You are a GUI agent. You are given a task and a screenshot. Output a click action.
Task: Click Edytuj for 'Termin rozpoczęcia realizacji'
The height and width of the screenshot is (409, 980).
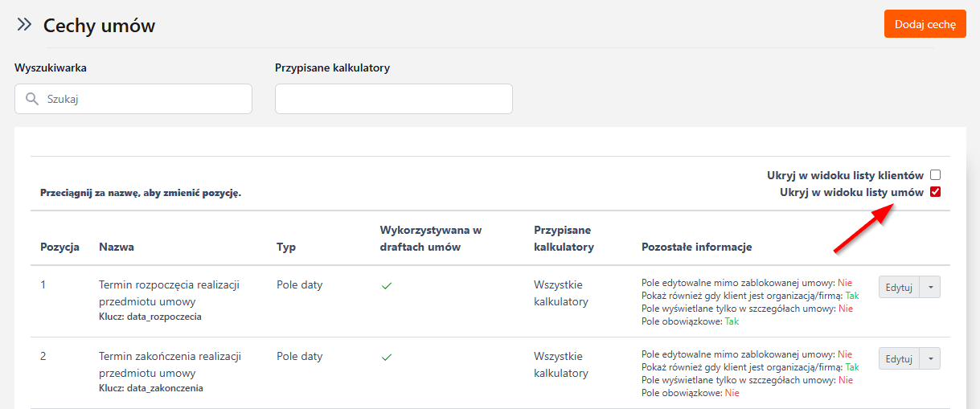(x=899, y=288)
